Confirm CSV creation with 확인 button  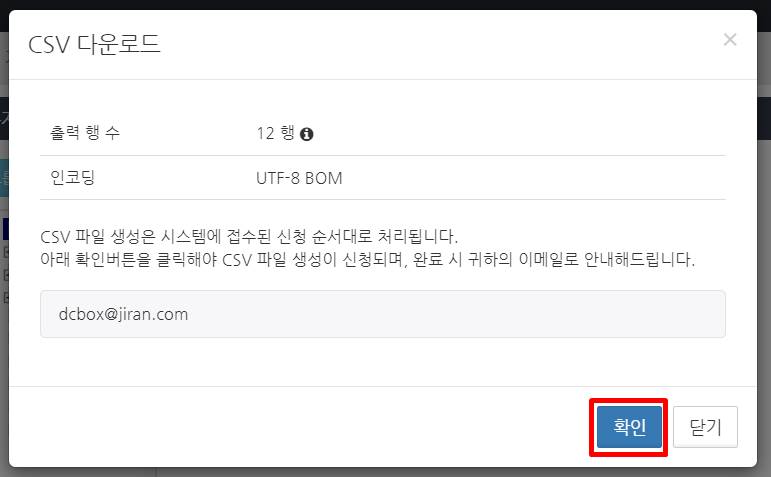coord(629,426)
